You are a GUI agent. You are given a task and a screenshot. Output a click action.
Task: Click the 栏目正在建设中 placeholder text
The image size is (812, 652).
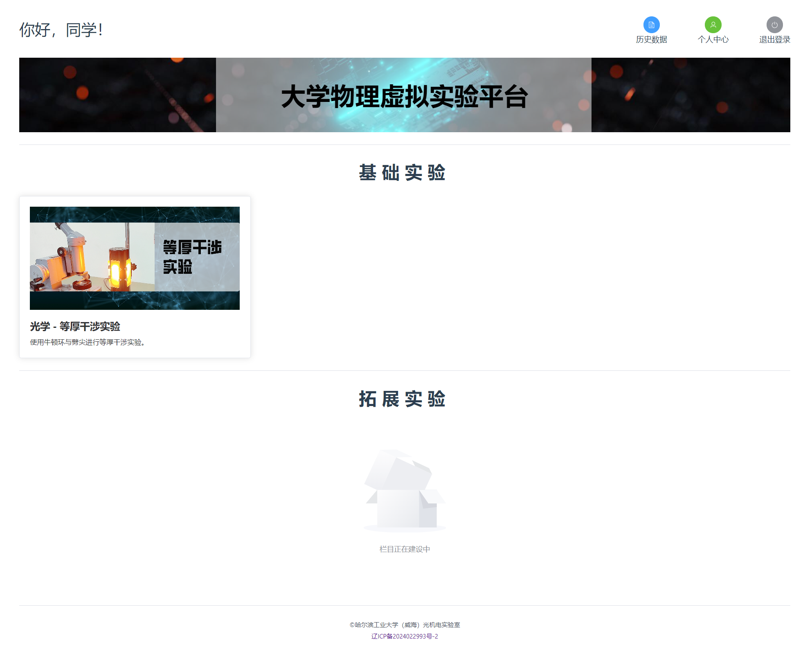pyautogui.click(x=405, y=549)
